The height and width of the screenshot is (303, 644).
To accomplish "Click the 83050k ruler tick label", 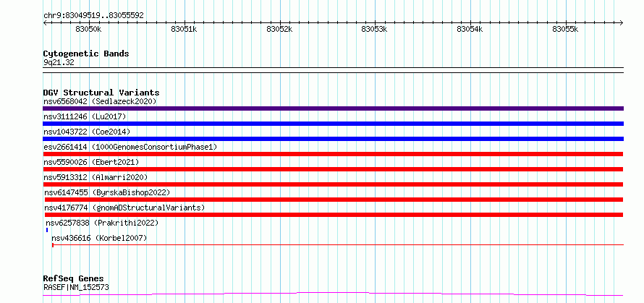I will [89, 30].
